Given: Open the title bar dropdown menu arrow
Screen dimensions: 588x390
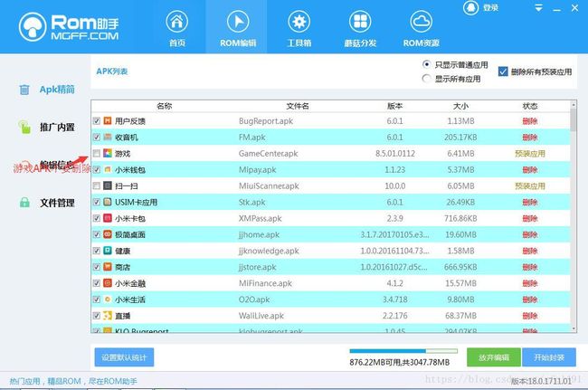Looking at the screenshot, I should click(x=539, y=8).
